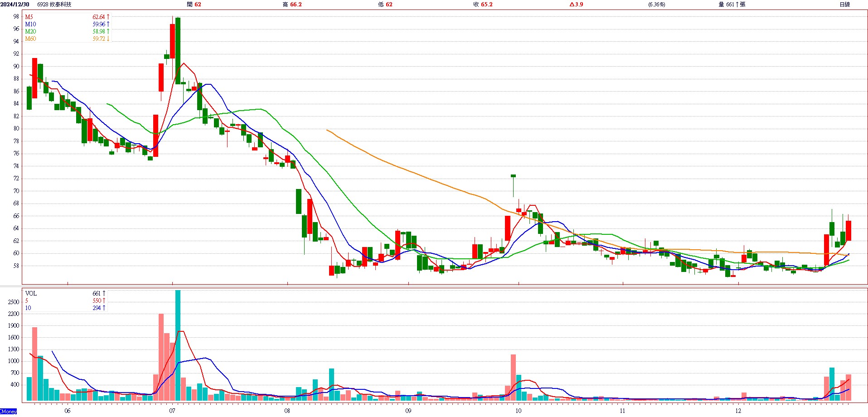Click the tallest teal volume bar in July
The image size is (868, 417).
click(178, 345)
